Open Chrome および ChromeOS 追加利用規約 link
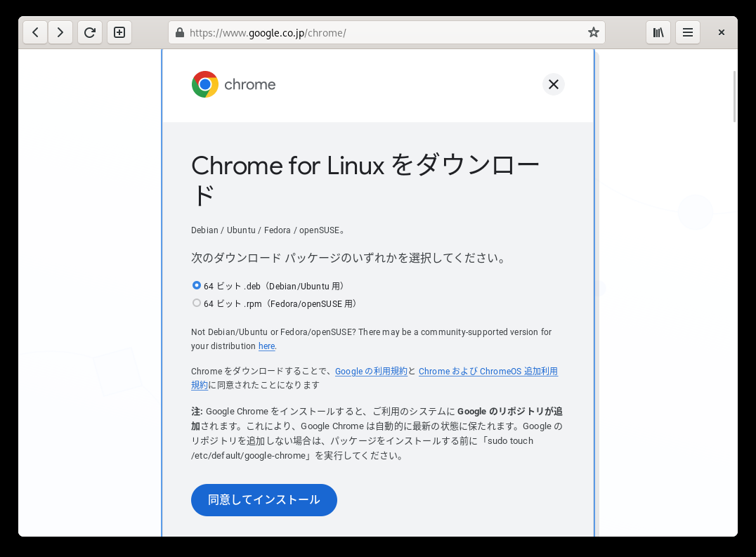This screenshot has height=557, width=756. 488,372
